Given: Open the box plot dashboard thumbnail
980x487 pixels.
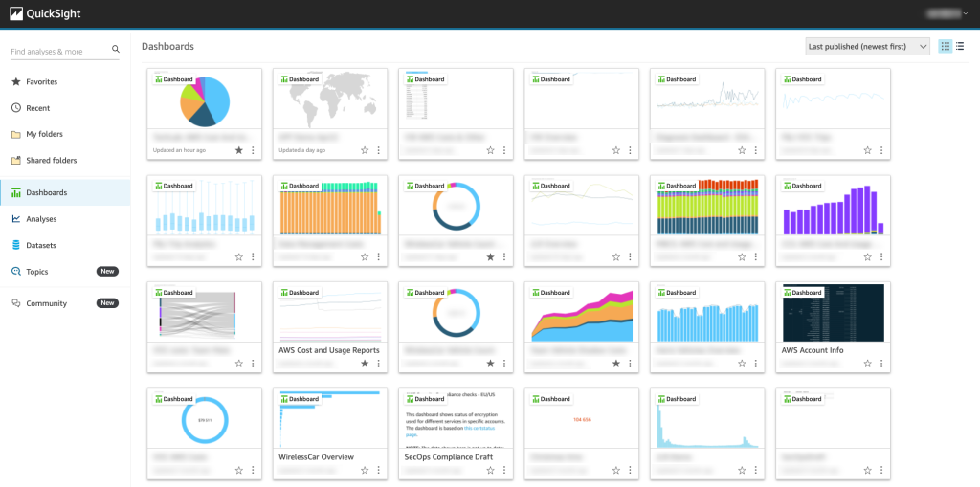Looking at the screenshot, I should [x=205, y=205].
